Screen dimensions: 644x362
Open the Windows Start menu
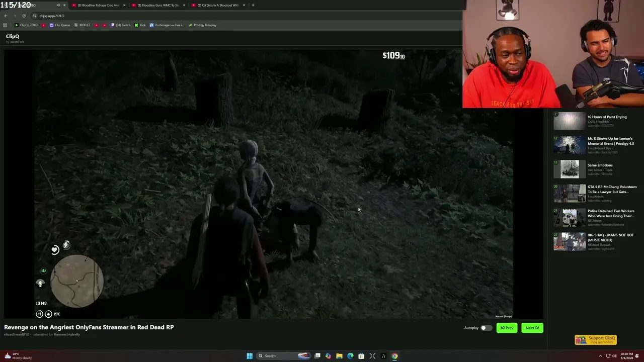pyautogui.click(x=250, y=356)
